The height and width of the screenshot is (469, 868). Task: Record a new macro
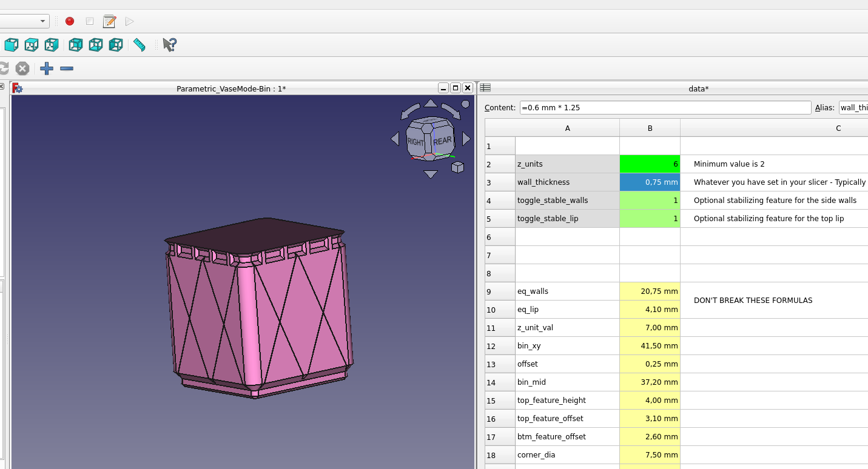(x=69, y=21)
